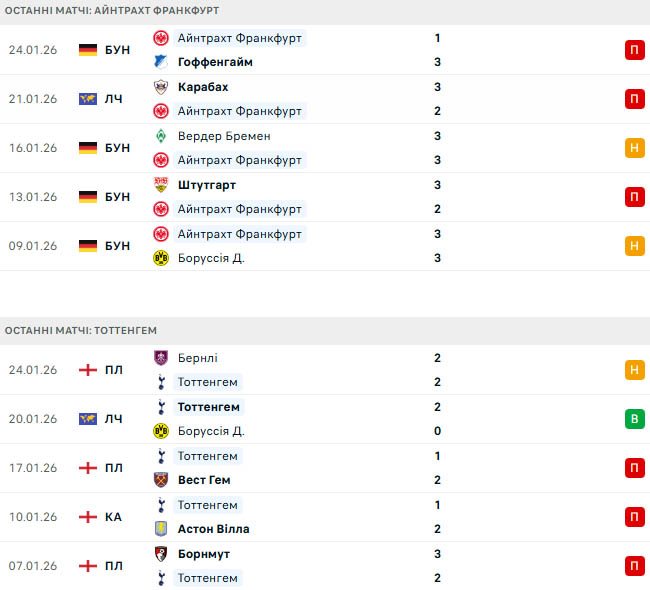Click the orange draw badge for Burnley match

634,370
